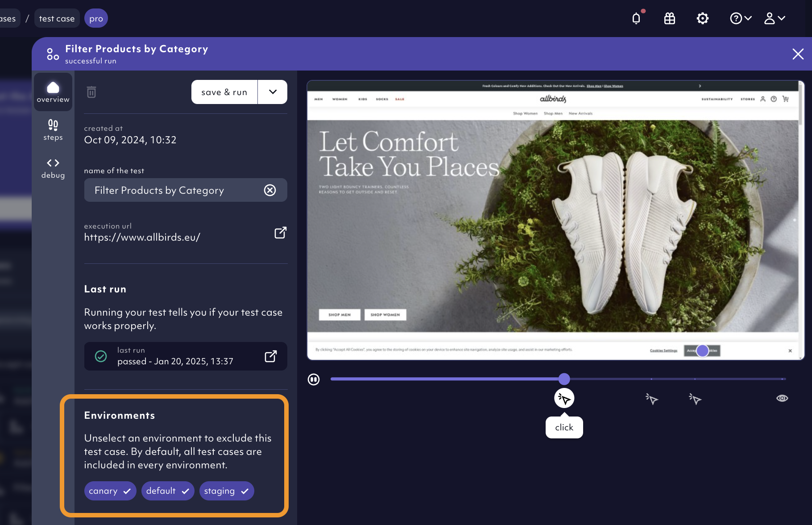Screen dimensions: 812x525
Task: Open the execution url in new tab
Action: click(280, 233)
